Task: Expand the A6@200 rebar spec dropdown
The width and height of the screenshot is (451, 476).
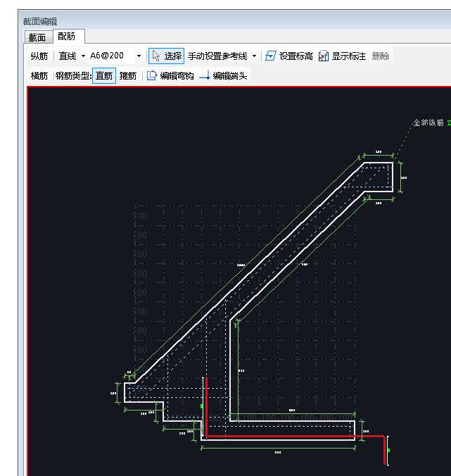Action: [139, 56]
